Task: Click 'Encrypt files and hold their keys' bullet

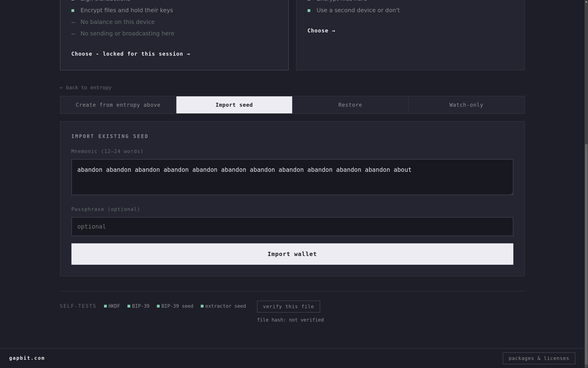Action: (127, 10)
